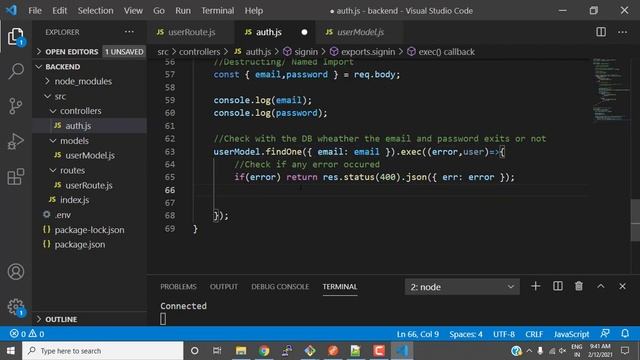Screen dimensions: 640x360
Task: Open the Accounts menu icon
Action: pos(16,272)
